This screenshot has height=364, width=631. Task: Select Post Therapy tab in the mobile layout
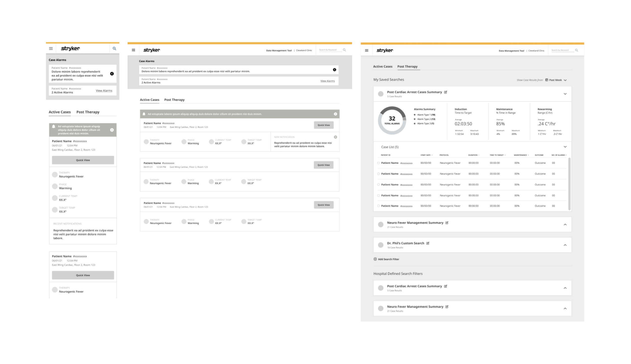click(x=88, y=112)
